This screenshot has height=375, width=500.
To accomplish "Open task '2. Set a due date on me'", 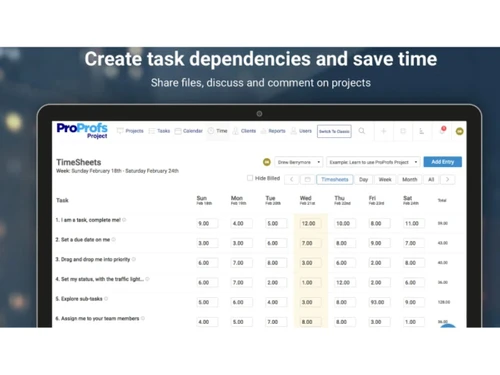I will (83, 240).
